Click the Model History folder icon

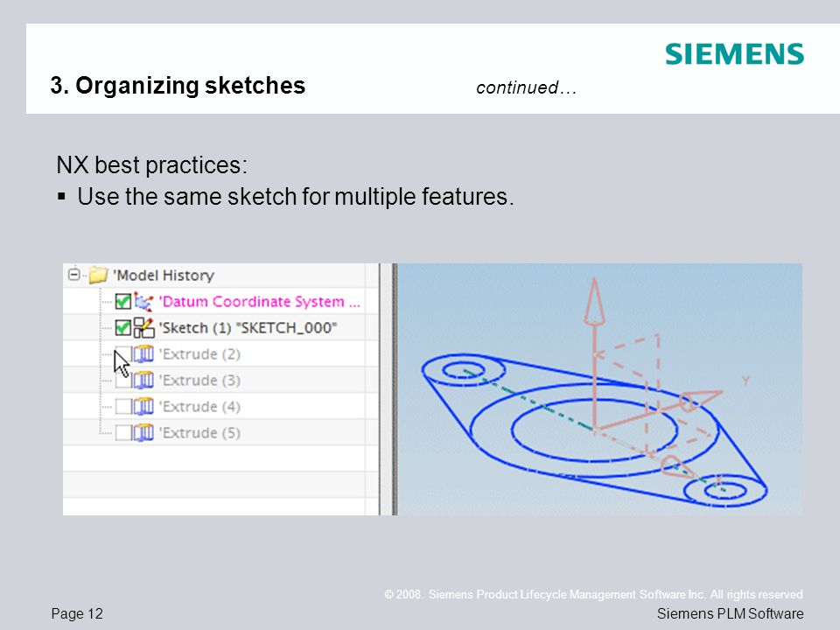point(98,275)
